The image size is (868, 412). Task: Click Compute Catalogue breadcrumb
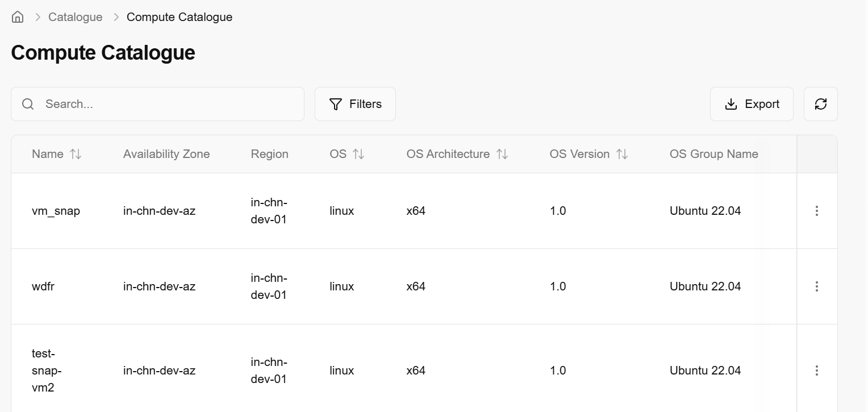(x=180, y=17)
